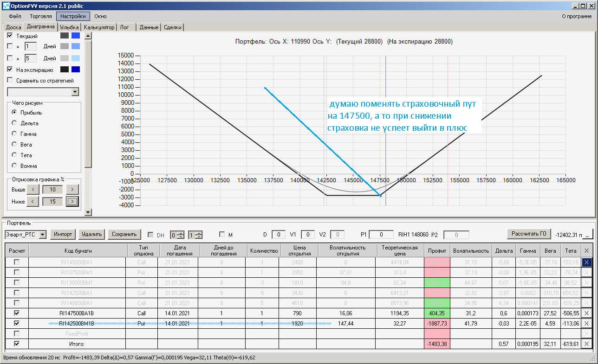Open the 3-вар-т_РТС portfolio dropdown
598x364 pixels.
pyautogui.click(x=43, y=235)
